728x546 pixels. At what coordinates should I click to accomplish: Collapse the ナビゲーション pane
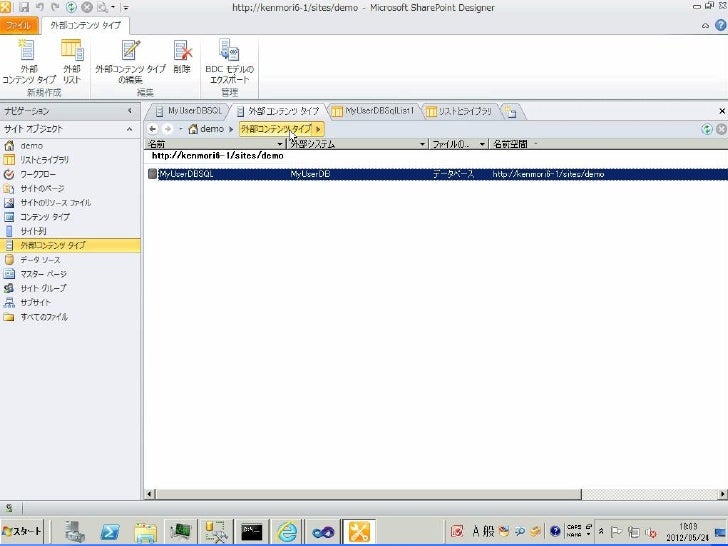(130, 110)
